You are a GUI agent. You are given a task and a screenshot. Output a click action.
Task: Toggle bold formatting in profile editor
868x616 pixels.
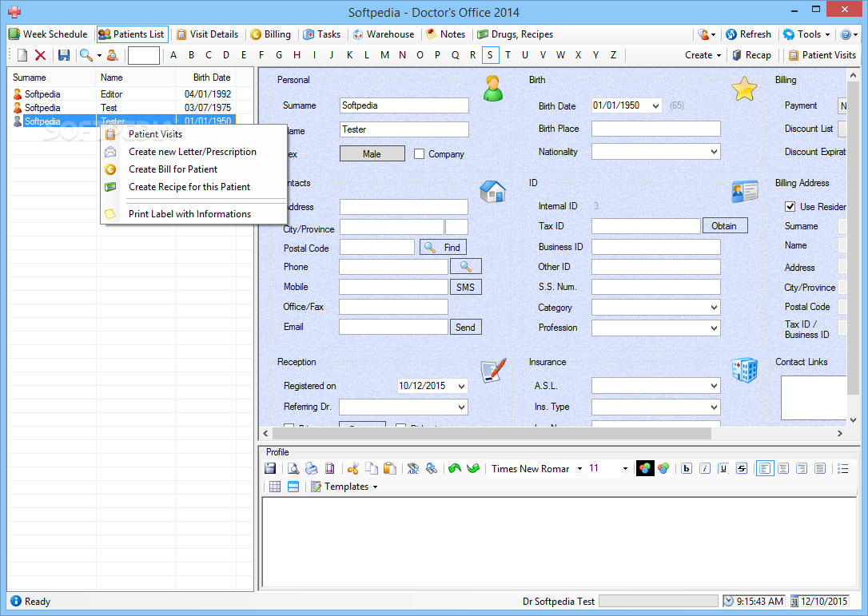click(687, 469)
